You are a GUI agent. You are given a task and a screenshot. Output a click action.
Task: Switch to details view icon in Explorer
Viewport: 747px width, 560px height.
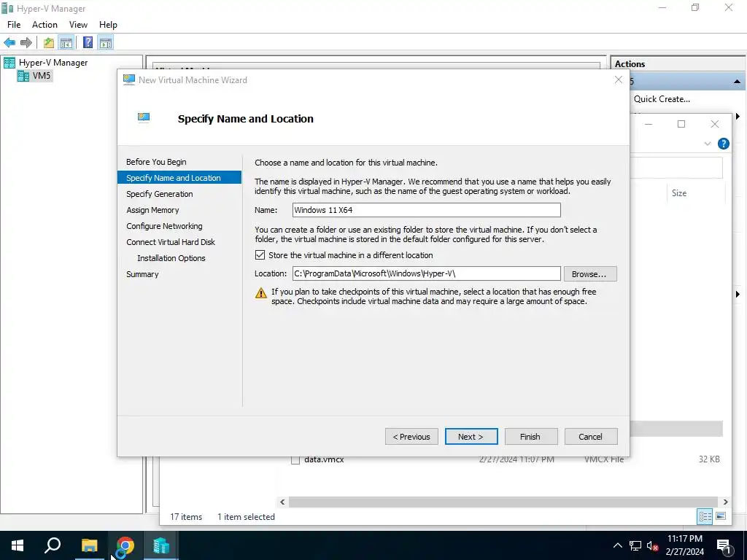(x=705, y=516)
